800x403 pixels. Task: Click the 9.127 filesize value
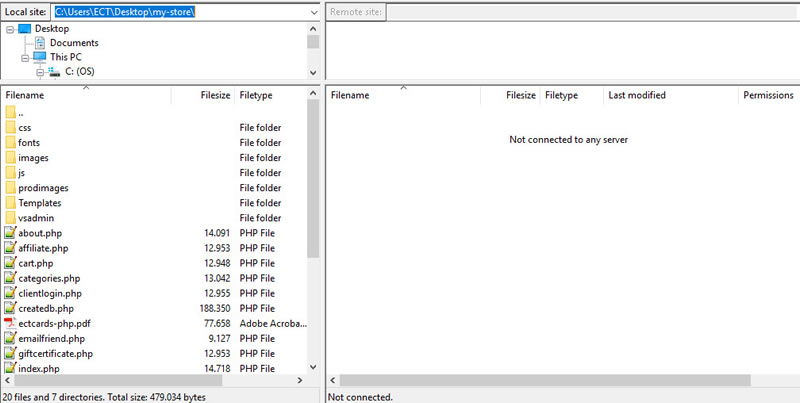pos(219,339)
